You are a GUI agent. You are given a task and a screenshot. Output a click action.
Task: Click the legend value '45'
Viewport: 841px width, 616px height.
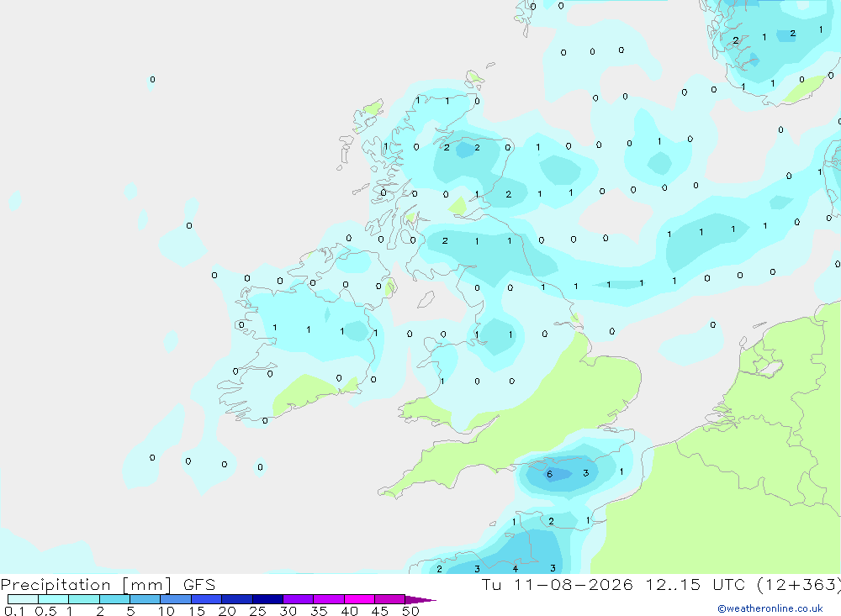click(380, 611)
